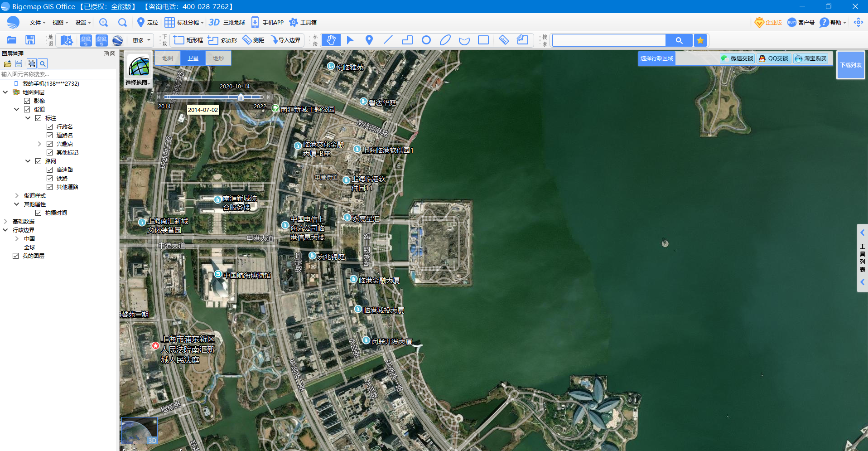This screenshot has width=868, height=451.
Task: Click the star favorites icon
Action: click(x=700, y=40)
